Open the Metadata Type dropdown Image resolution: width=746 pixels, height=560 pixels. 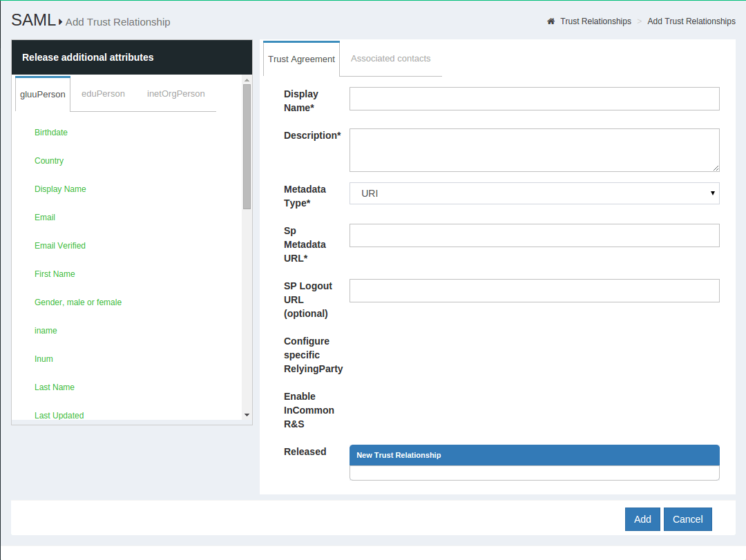click(x=711, y=193)
